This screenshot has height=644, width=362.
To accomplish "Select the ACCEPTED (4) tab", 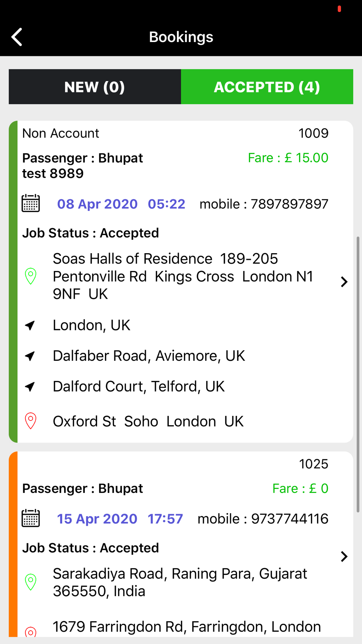I will pos(267,87).
